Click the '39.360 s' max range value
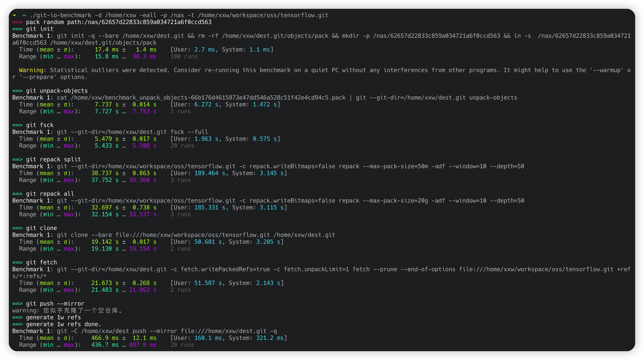The height and width of the screenshot is (360, 644). click(x=143, y=180)
